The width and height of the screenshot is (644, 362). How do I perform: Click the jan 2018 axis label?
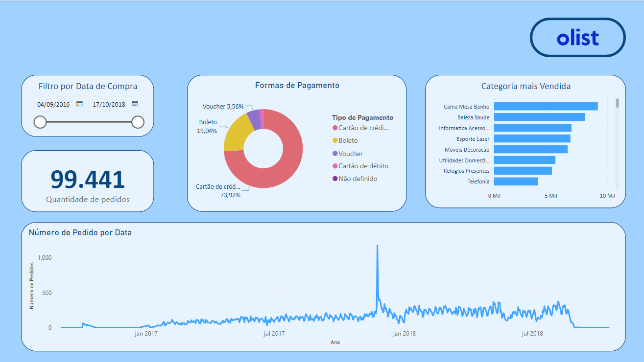(x=404, y=334)
